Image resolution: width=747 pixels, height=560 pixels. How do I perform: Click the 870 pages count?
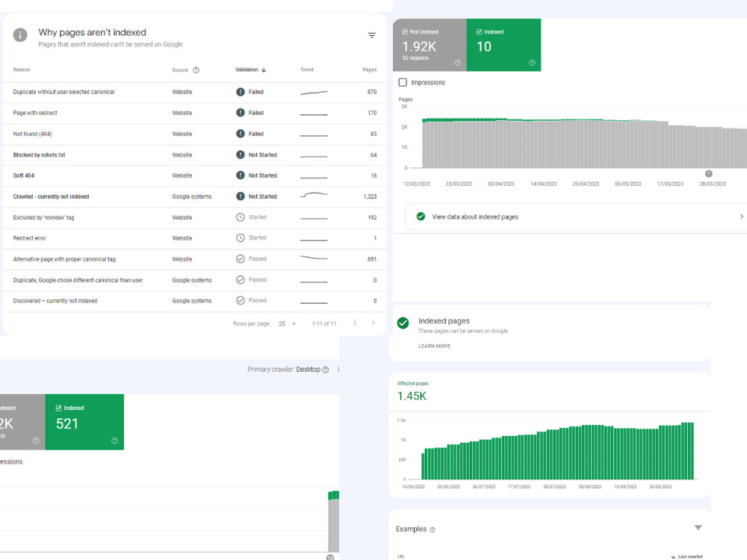[x=371, y=92]
